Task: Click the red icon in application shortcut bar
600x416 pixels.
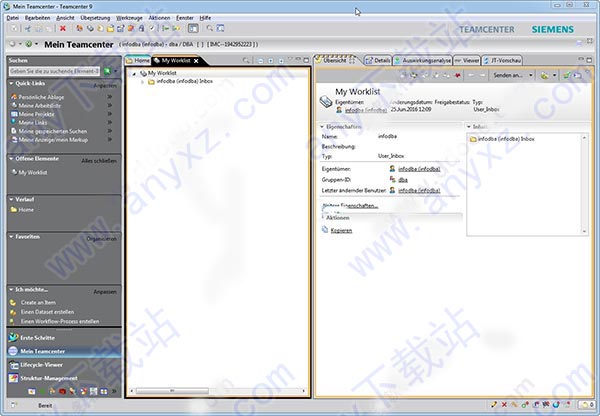Action: click(62, 392)
